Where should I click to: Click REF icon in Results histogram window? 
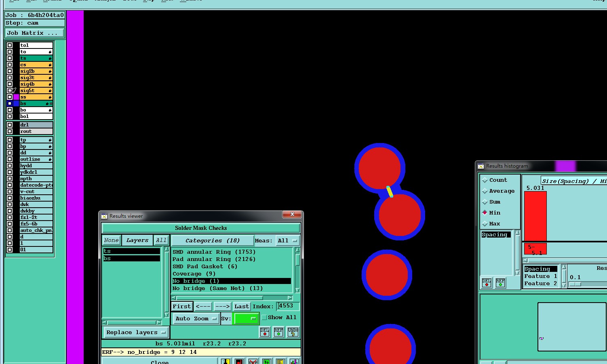[x=500, y=282]
